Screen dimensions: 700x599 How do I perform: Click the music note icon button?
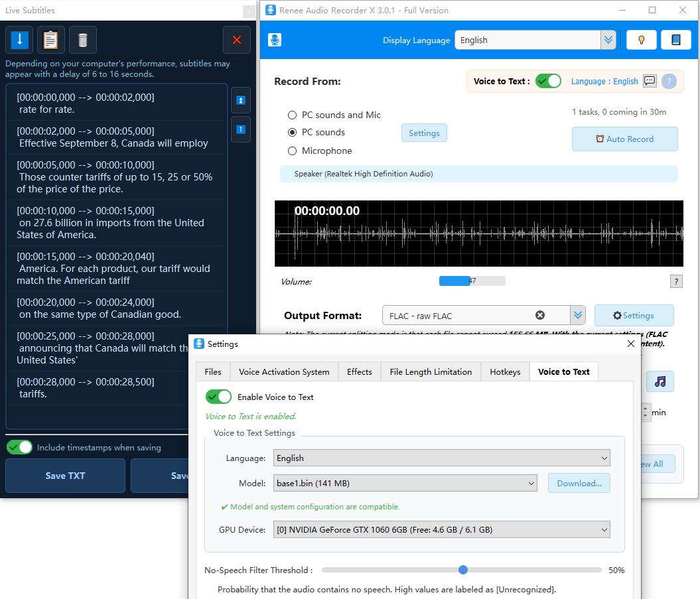coord(660,381)
